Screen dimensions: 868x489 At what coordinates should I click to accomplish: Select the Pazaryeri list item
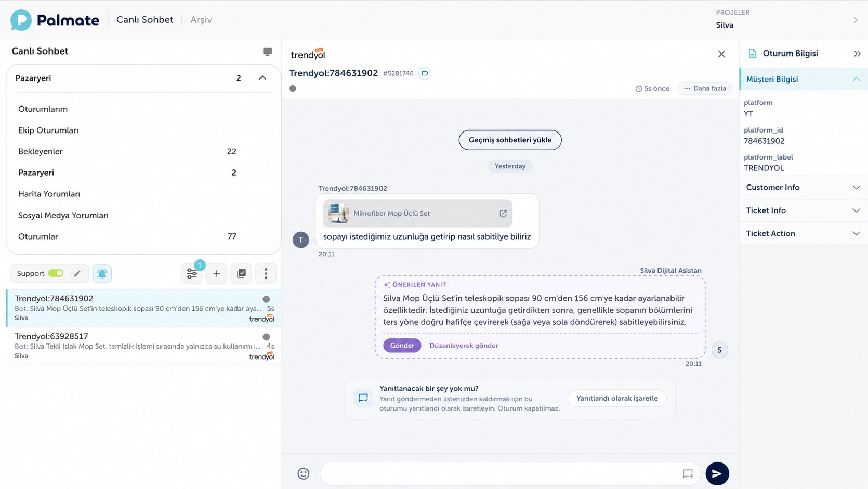coord(127,173)
